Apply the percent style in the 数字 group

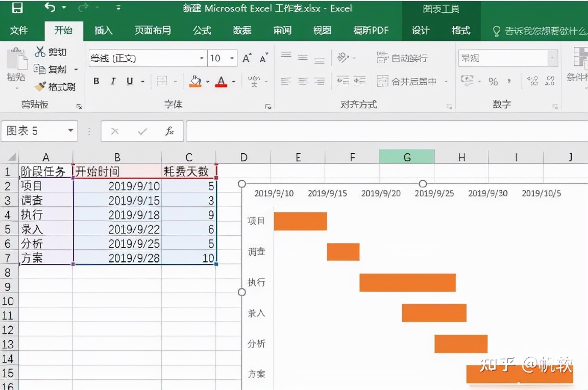[x=494, y=82]
